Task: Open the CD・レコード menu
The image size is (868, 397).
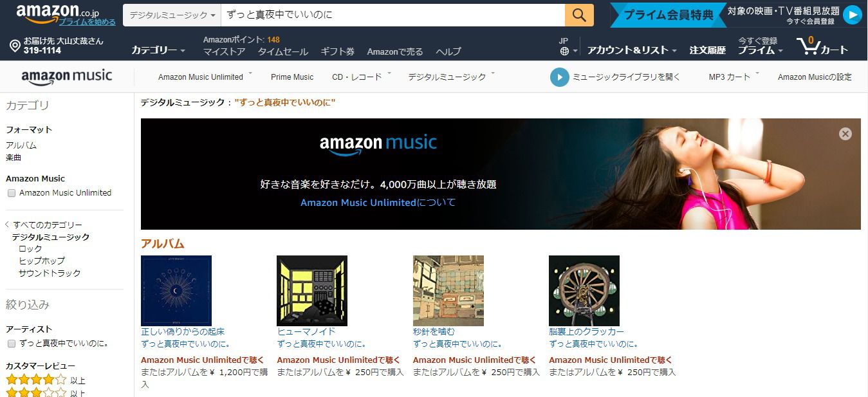Action: 362,77
